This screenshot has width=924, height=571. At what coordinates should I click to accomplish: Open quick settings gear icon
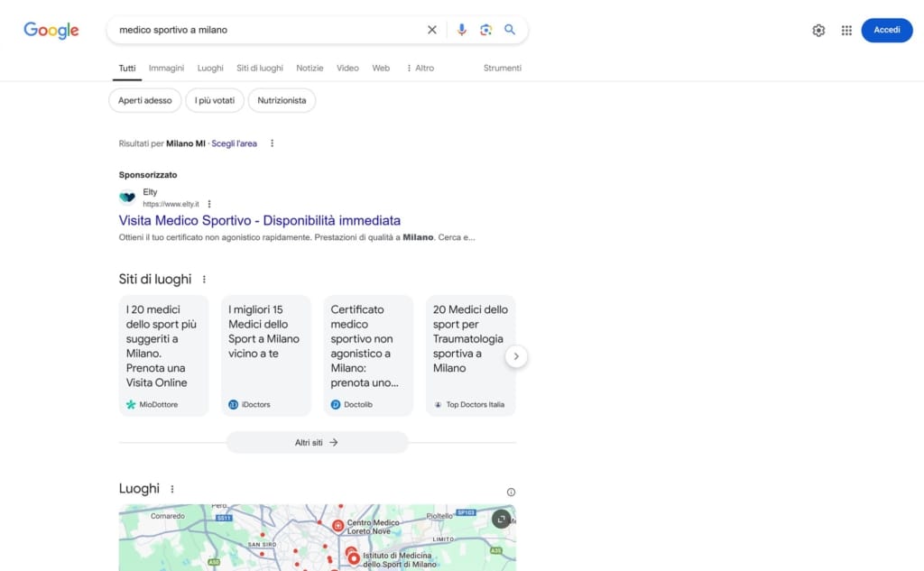point(818,30)
